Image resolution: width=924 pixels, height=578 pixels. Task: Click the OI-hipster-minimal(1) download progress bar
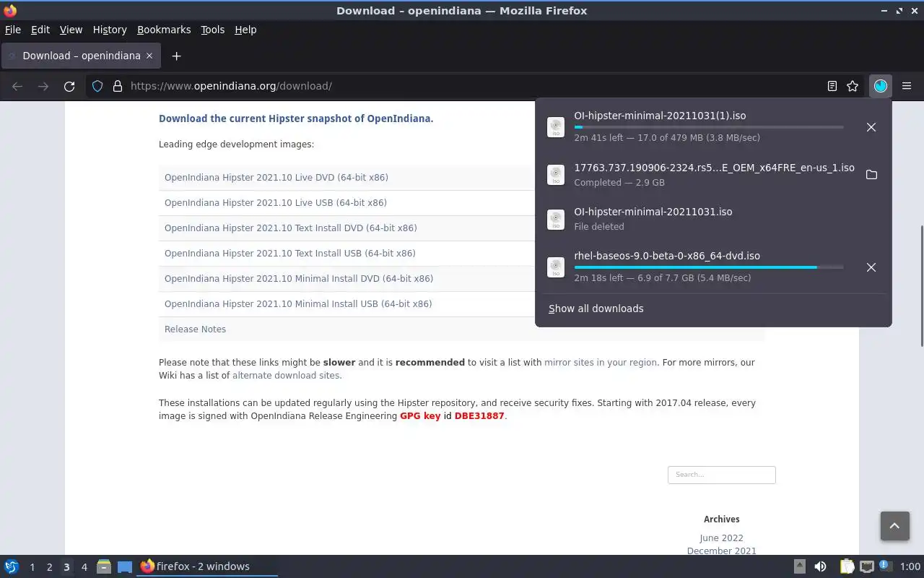click(709, 127)
